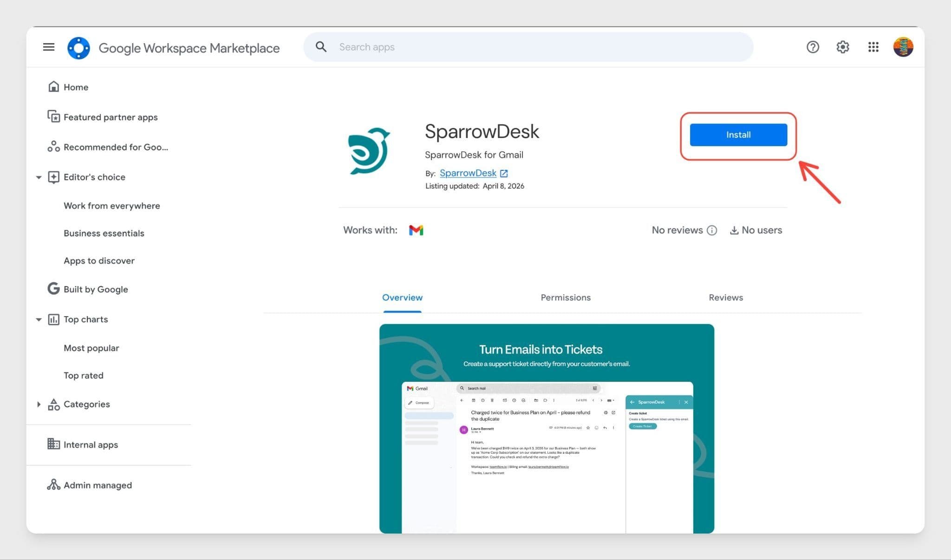Viewport: 951px width, 560px height.
Task: Open the Turn Emails into Tickets screenshot
Action: (x=547, y=428)
